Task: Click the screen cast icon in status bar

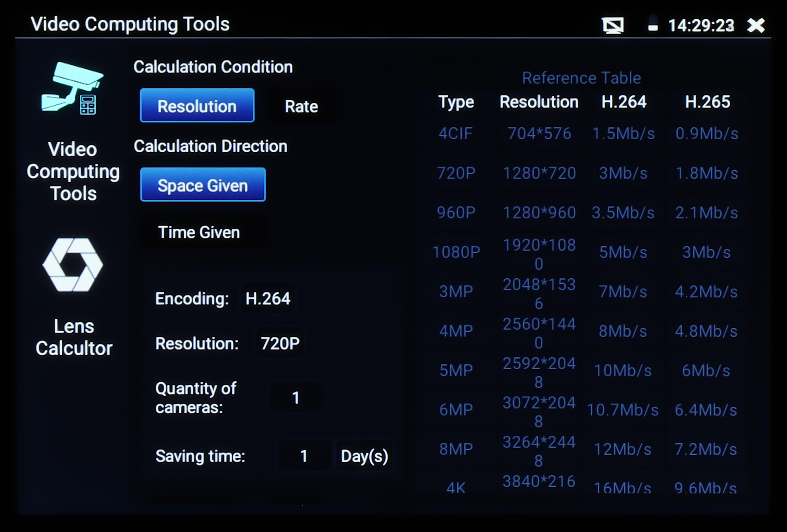Action: coord(613,25)
